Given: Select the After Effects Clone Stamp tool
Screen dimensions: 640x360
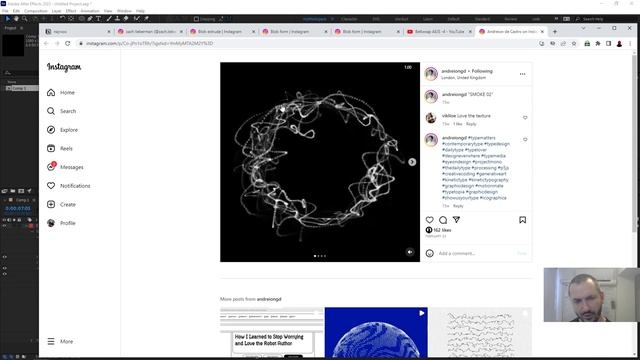Looking at the screenshot, I should click(117, 19).
